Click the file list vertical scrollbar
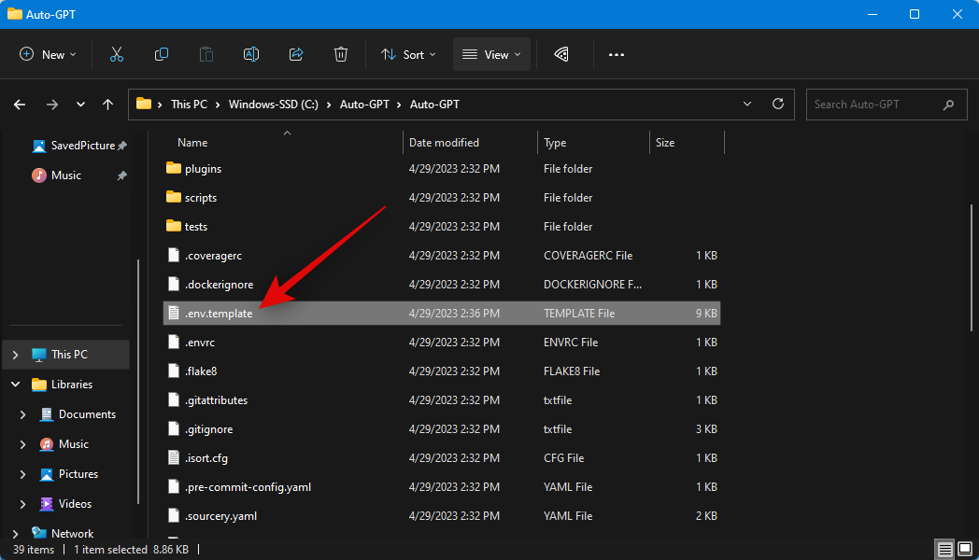Viewport: 979px width, 560px height. point(971,268)
